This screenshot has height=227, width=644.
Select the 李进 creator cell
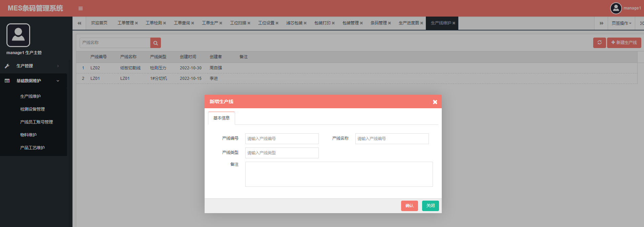214,78
